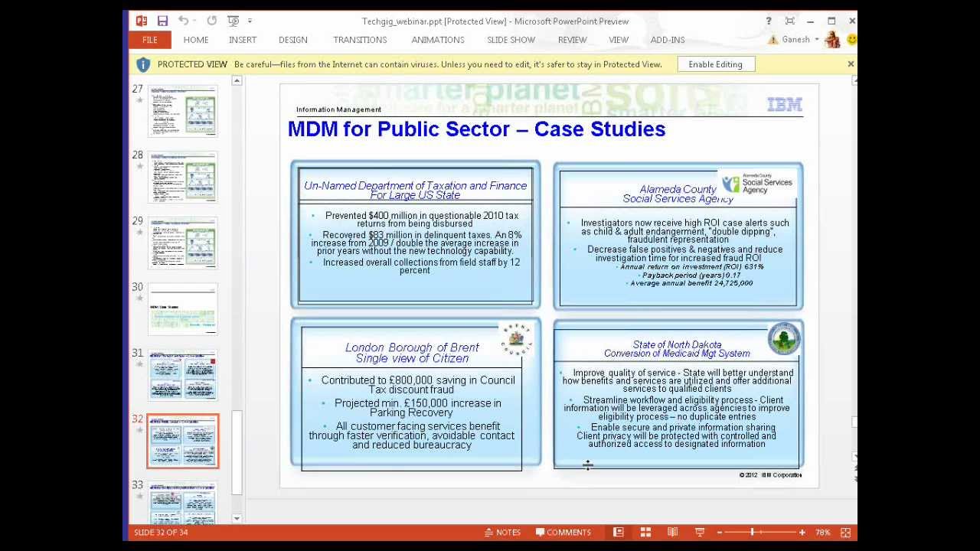Click the animation star under slide 30 number
This screenshot has height=551, width=980.
click(139, 298)
